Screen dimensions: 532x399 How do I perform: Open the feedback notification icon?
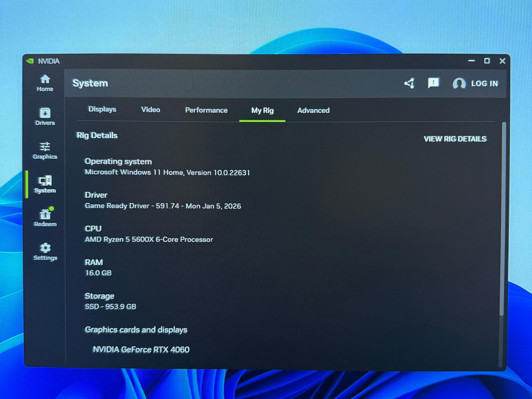click(x=433, y=83)
